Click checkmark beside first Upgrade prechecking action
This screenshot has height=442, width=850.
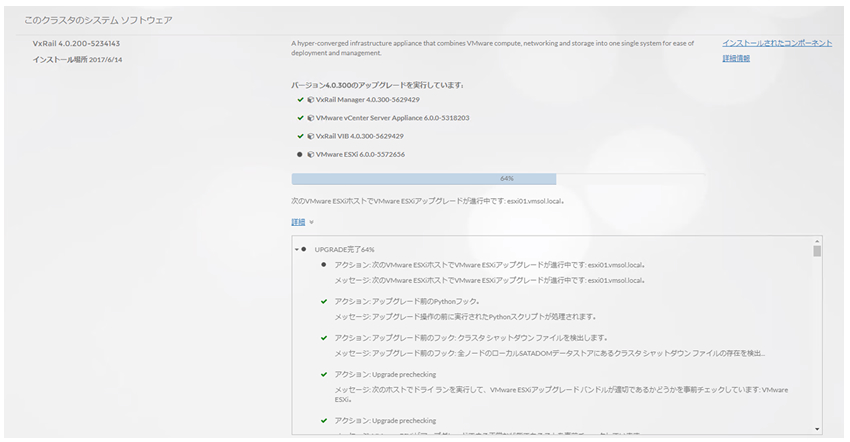pos(324,374)
